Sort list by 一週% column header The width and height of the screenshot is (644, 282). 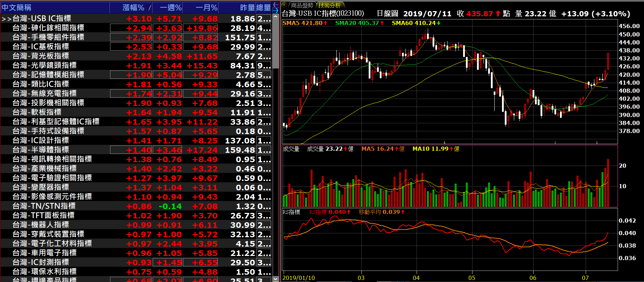coord(170,8)
